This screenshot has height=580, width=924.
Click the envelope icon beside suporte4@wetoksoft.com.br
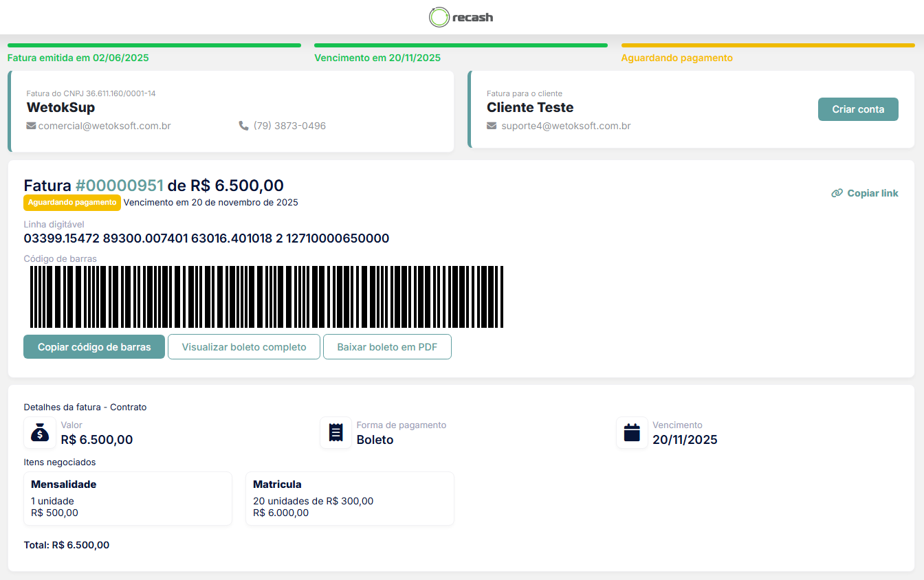tap(492, 126)
